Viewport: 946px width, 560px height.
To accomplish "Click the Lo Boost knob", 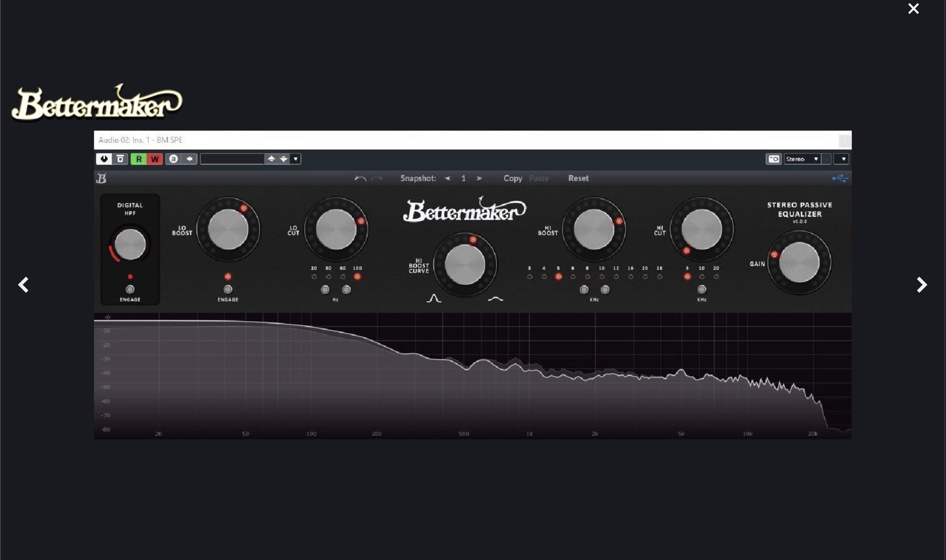I will [x=228, y=229].
